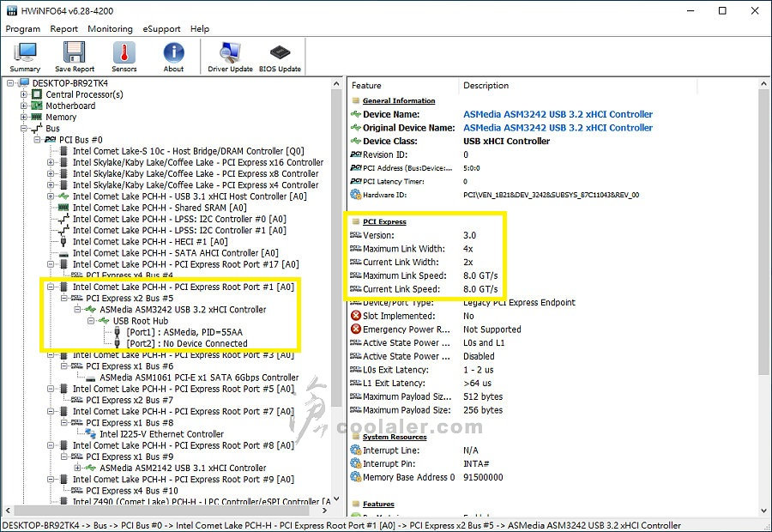Click the Device Class row icon
Image resolution: width=772 pixels, height=532 pixels.
pos(355,141)
